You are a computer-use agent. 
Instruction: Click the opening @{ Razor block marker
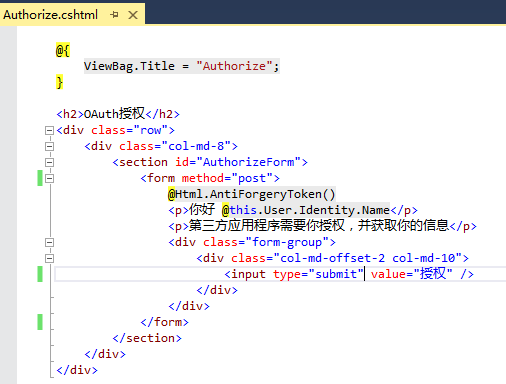point(63,50)
